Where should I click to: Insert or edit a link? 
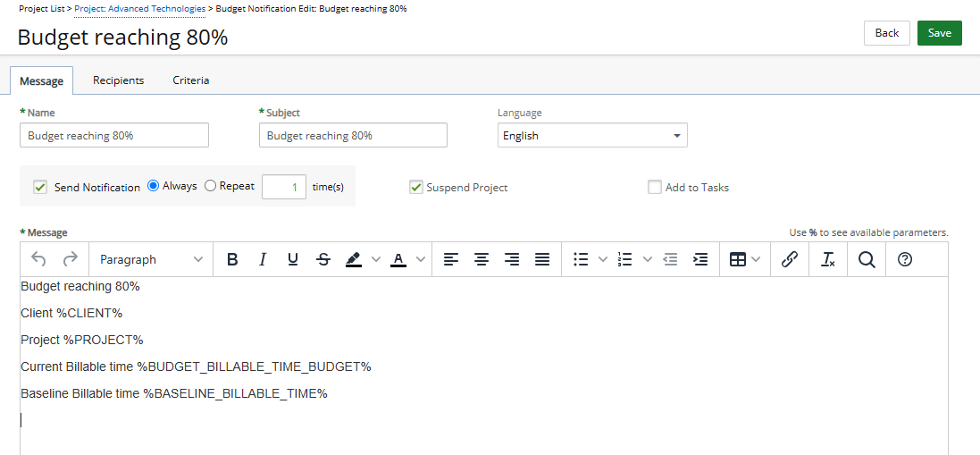(x=790, y=259)
